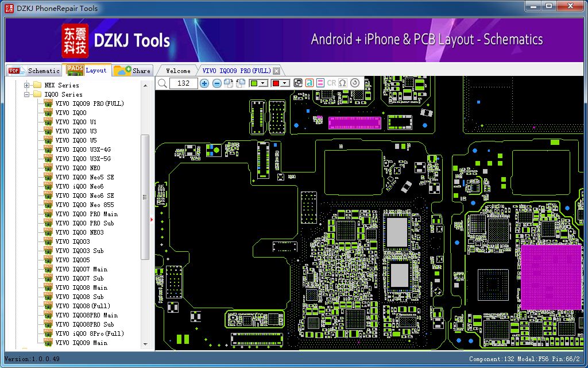588x368 pixels.
Task: Click the overlapping windows layer icon
Action: [x=298, y=83]
